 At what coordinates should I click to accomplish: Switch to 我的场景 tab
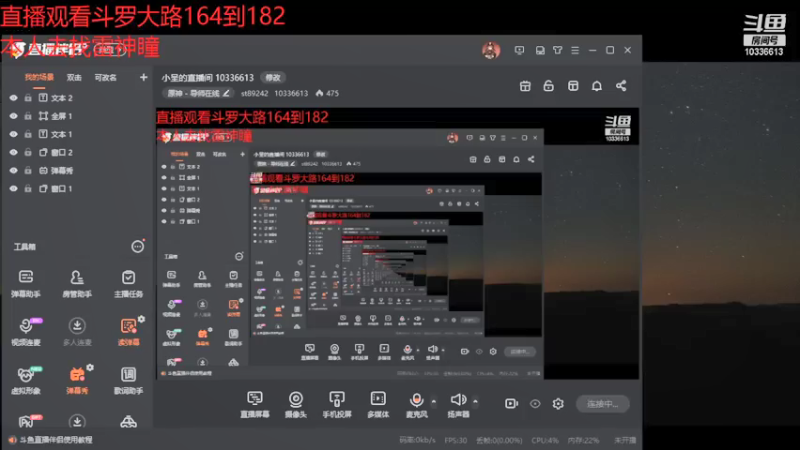39,78
